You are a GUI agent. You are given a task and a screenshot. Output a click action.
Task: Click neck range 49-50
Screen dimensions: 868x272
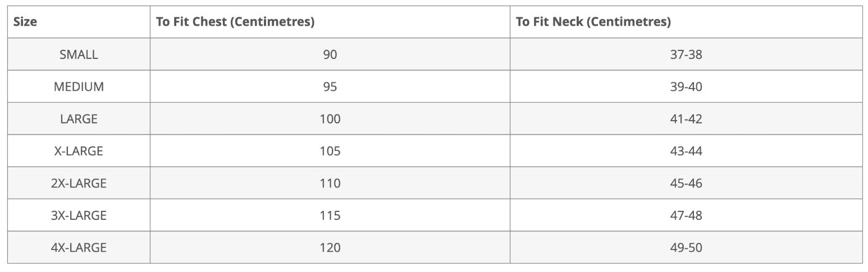(686, 247)
